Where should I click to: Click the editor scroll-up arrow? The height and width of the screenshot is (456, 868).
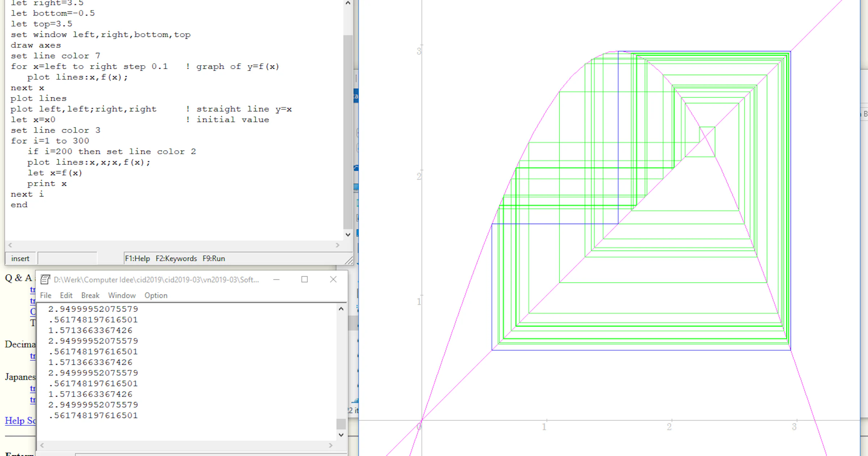pos(348,3)
